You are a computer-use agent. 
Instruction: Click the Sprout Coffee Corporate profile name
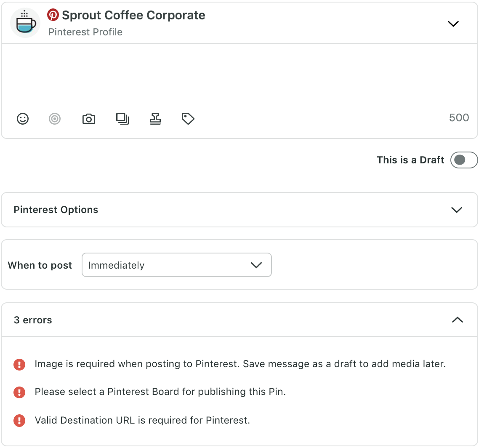[x=133, y=15]
